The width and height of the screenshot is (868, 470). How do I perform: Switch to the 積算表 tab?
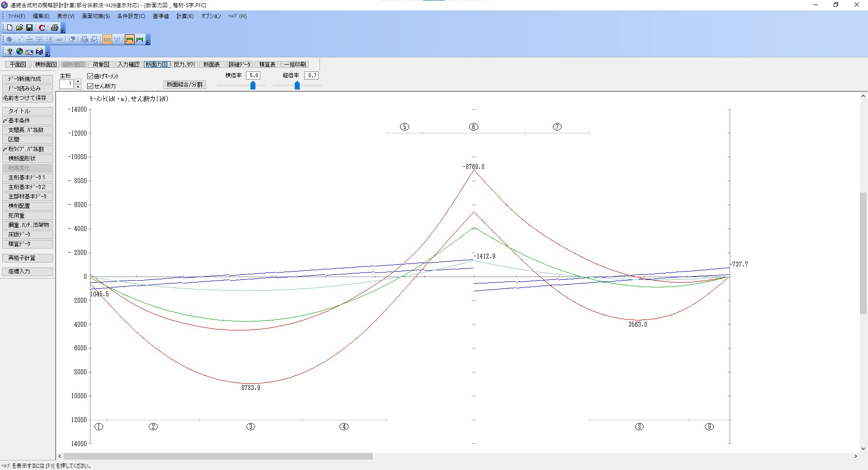click(267, 65)
